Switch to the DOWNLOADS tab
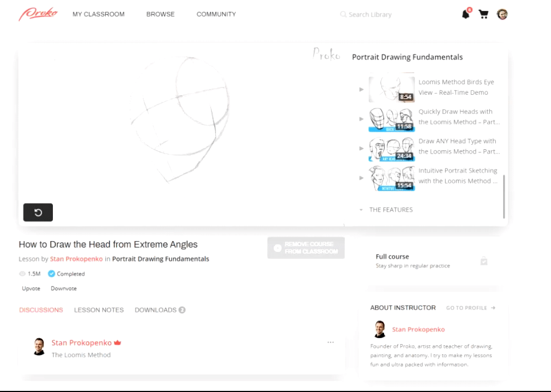The height and width of the screenshot is (392, 551). click(160, 310)
